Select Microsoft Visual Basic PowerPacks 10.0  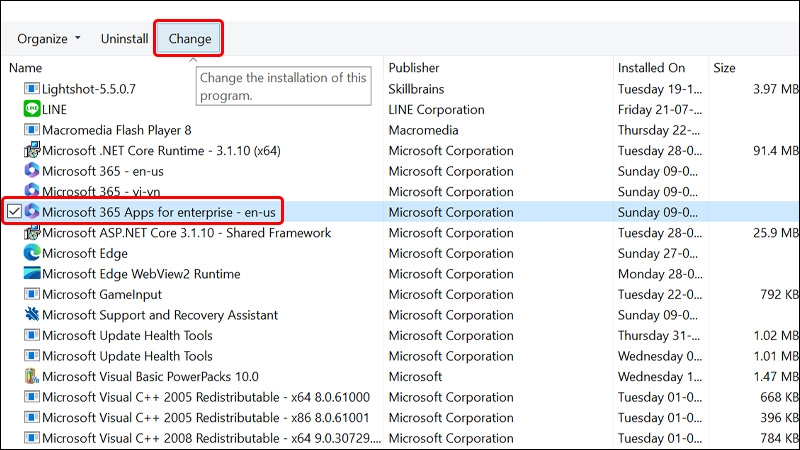pos(150,377)
